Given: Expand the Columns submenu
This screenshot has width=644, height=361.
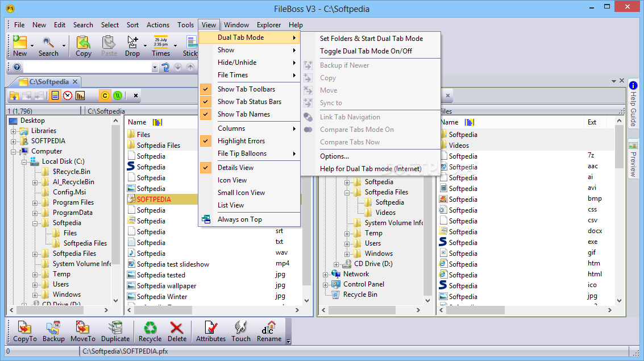Looking at the screenshot, I should tap(250, 128).
